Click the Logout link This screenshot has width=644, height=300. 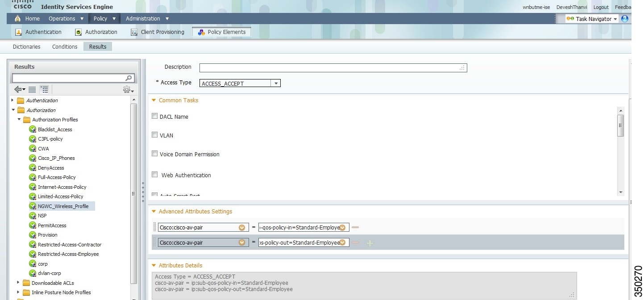coord(601,7)
